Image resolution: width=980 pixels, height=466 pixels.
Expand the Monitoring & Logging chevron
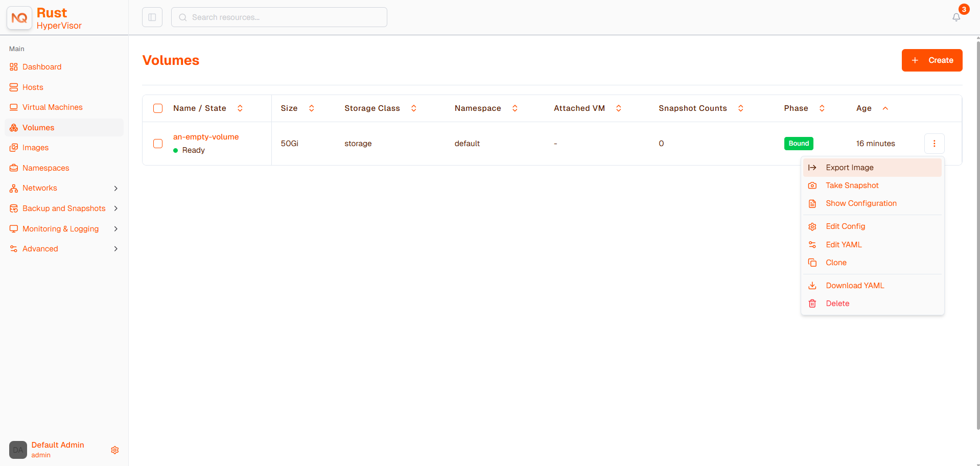(116, 229)
